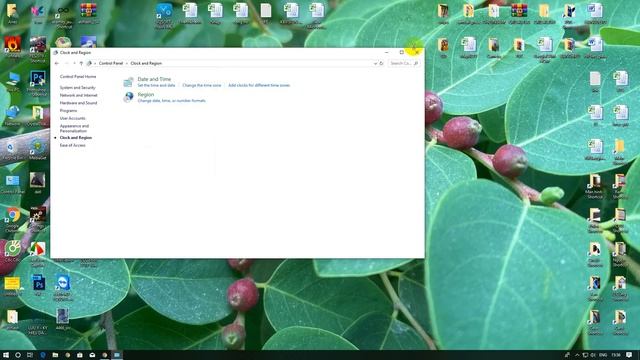This screenshot has height=360, width=640.
Task: Select the Recycle Bin desktop icon
Action: click(x=12, y=150)
